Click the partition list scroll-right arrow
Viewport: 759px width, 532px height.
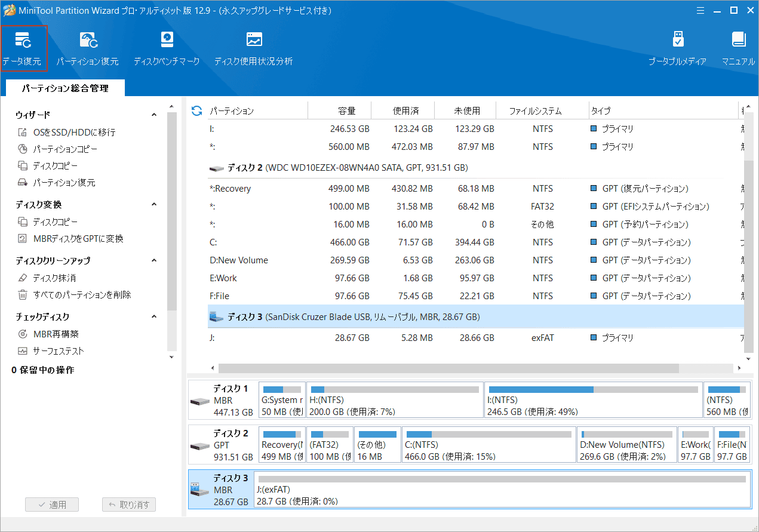[739, 368]
